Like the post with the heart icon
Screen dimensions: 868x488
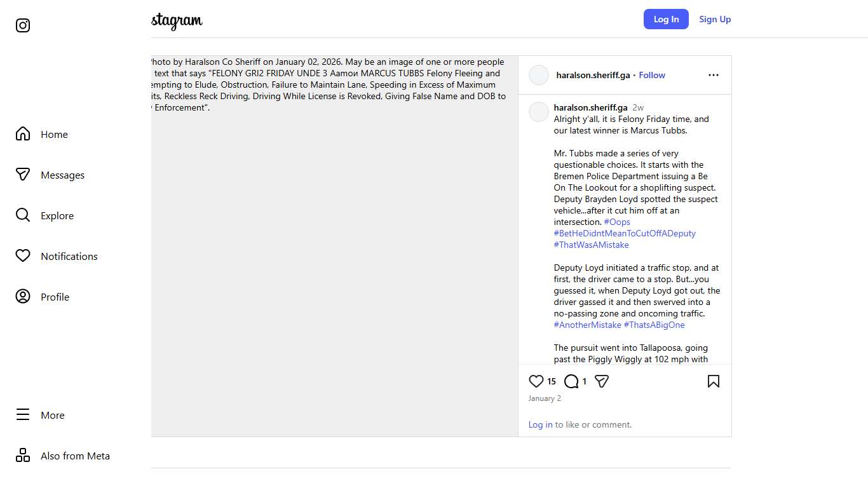(x=536, y=381)
